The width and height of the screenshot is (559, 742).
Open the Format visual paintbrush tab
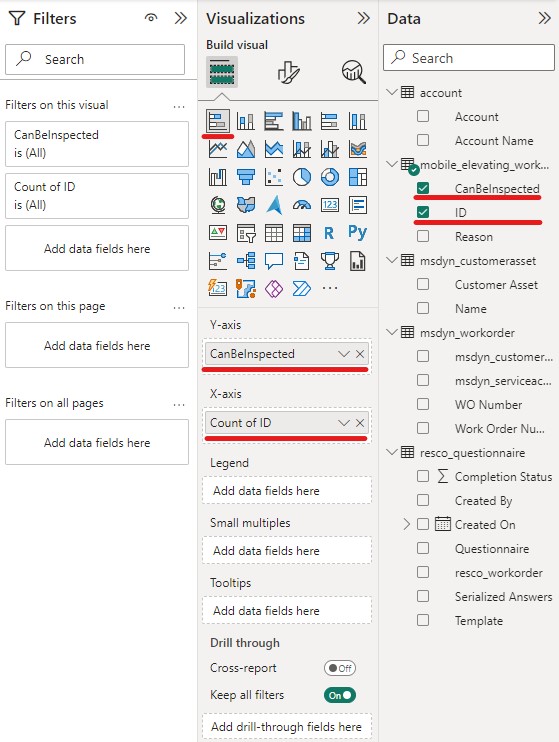[288, 72]
